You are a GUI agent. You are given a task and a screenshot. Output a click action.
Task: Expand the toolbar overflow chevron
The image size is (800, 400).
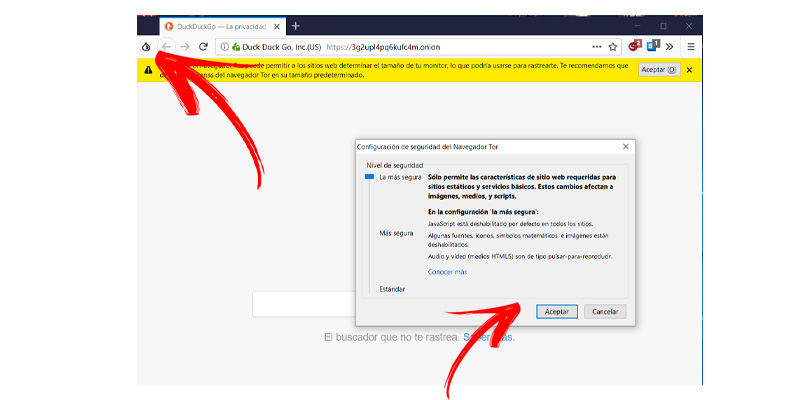tap(669, 47)
